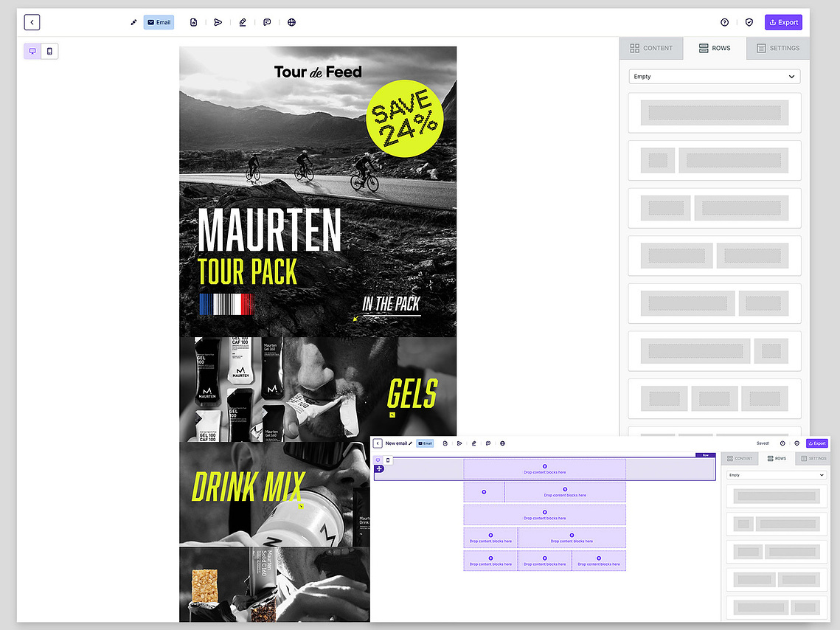
Task: Click the send test icon in main toolbar
Action: (x=218, y=22)
